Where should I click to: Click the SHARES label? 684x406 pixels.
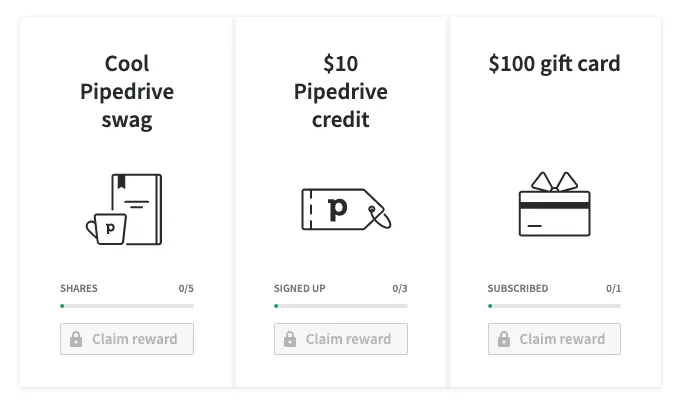(x=79, y=288)
